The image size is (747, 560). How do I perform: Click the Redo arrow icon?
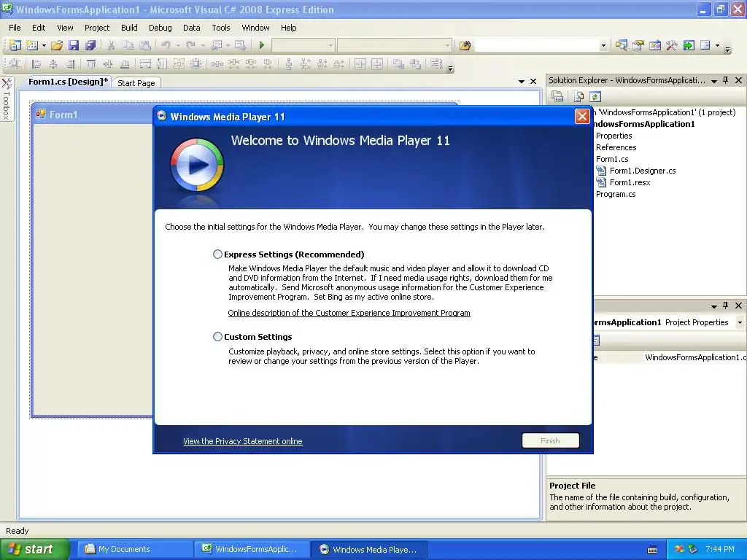coord(190,45)
